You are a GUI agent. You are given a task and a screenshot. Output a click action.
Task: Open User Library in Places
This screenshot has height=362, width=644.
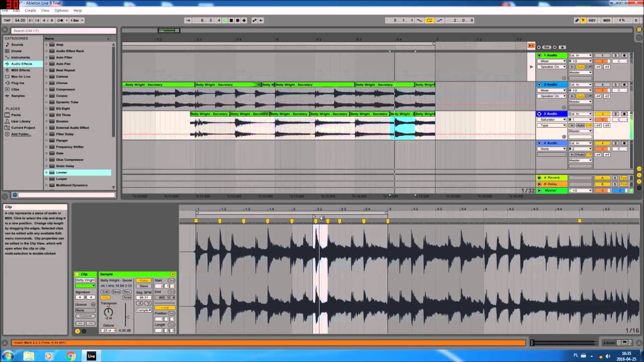pyautogui.click(x=21, y=121)
